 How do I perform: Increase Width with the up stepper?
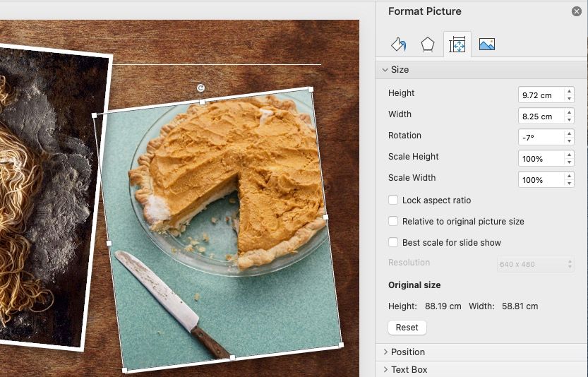click(569, 112)
